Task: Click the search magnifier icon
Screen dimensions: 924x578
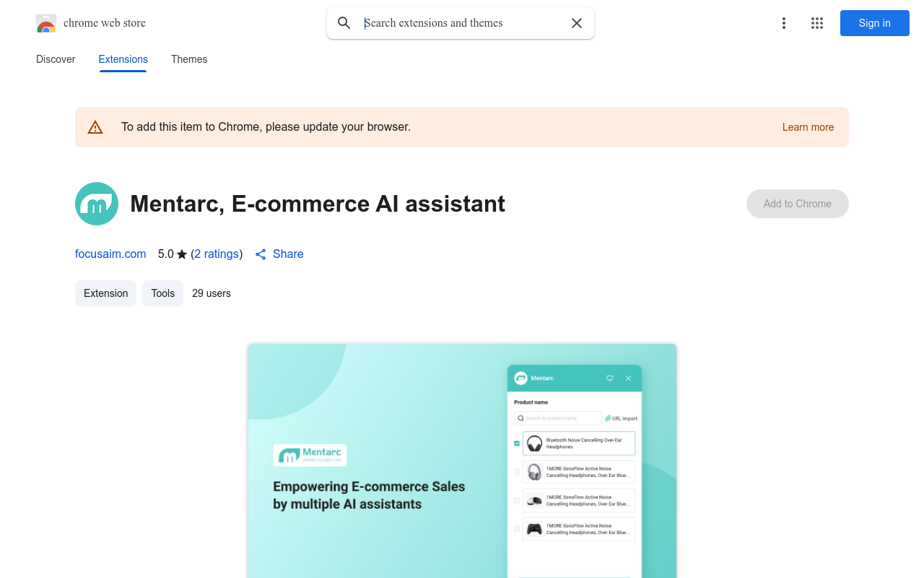Action: click(344, 23)
